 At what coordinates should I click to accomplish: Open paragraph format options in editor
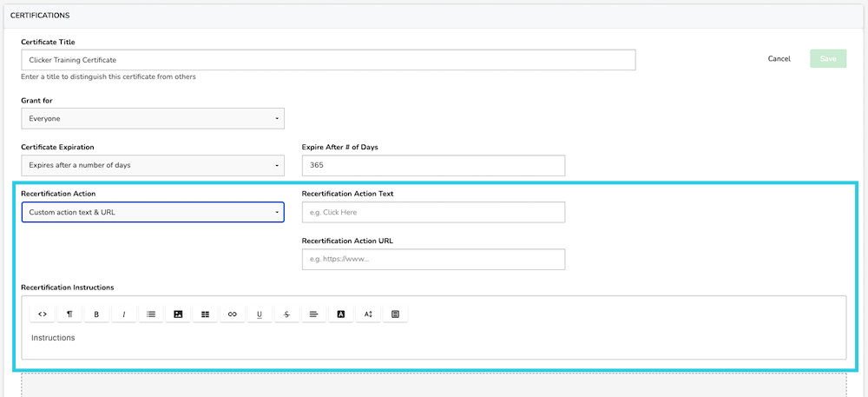tap(69, 314)
